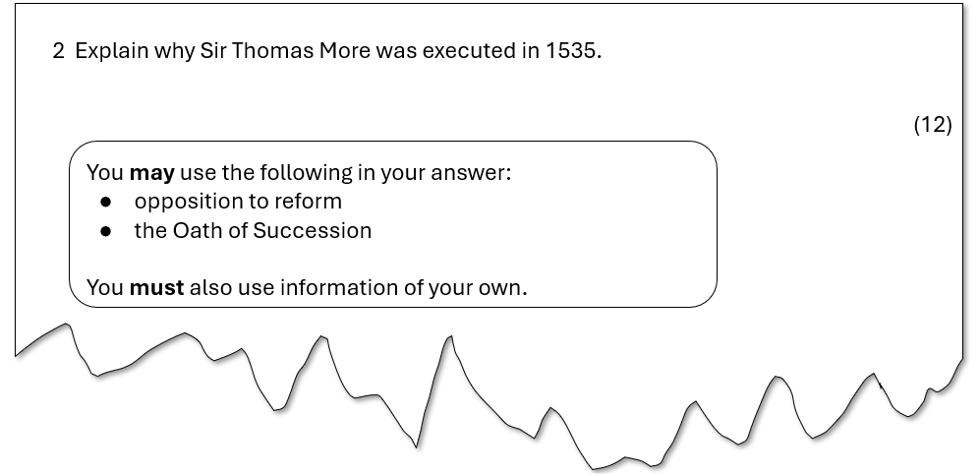This screenshot has height=474, width=980.
Task: Click "the Oath of Succession" text
Action: tap(253, 231)
